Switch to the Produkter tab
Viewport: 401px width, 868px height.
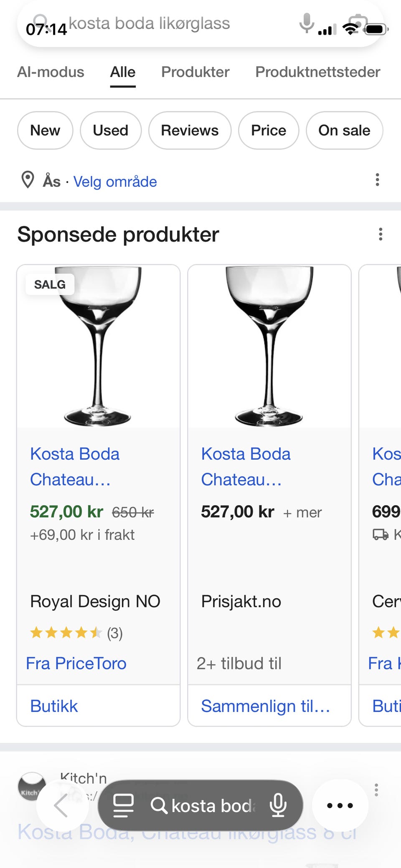coord(195,72)
